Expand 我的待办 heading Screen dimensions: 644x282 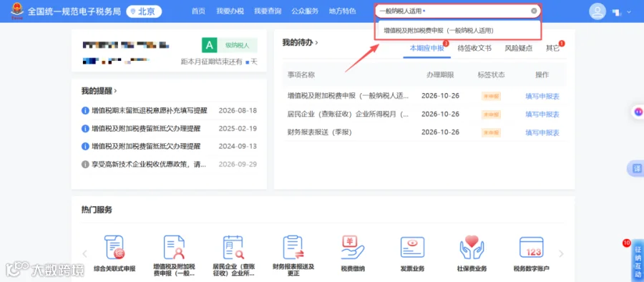[x=301, y=42]
